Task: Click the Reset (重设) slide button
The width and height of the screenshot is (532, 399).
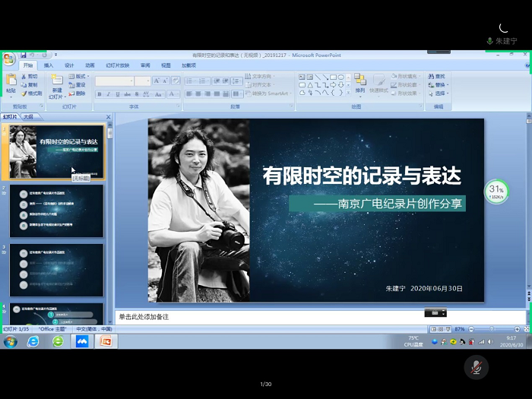Action: coord(79,84)
